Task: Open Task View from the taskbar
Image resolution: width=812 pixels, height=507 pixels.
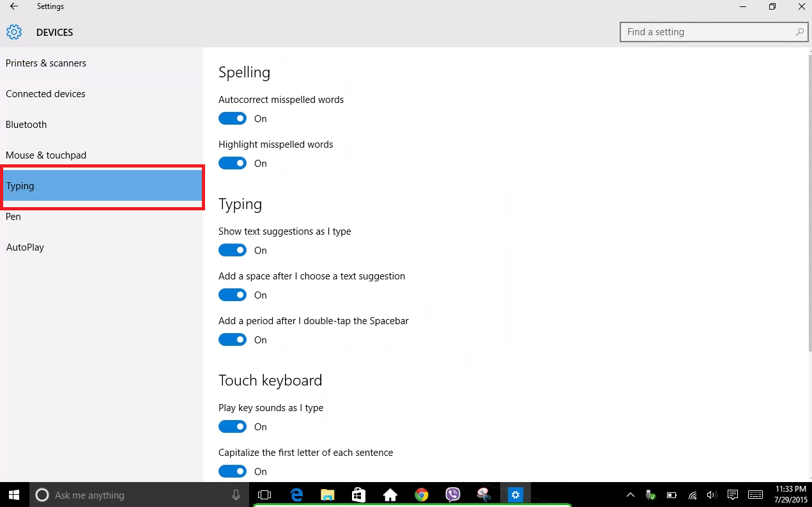Action: coord(264,494)
